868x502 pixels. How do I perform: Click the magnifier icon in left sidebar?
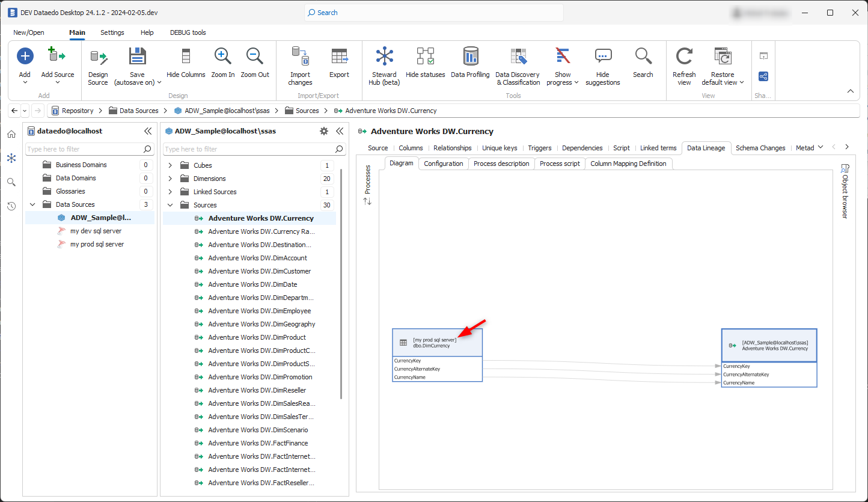tap(11, 182)
